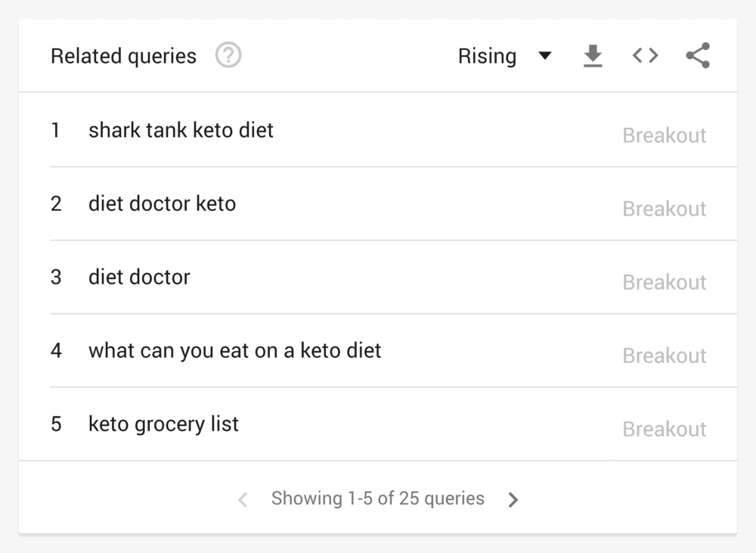
Task: Open 'shark tank keto diet' query
Action: pos(181,130)
